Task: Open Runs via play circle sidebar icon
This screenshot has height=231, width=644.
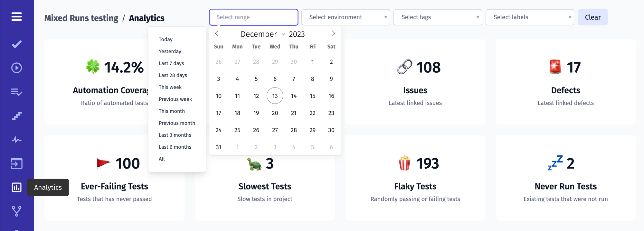Action: point(17,68)
